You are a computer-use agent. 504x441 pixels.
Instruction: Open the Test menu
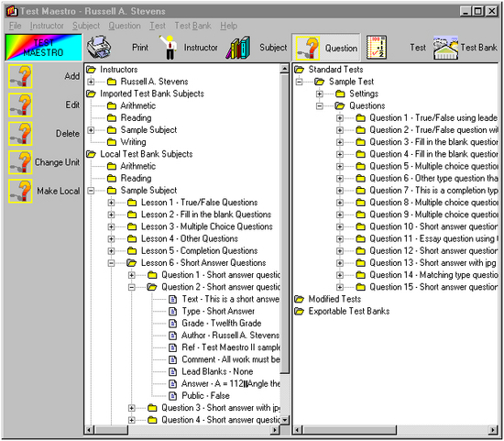(158, 26)
